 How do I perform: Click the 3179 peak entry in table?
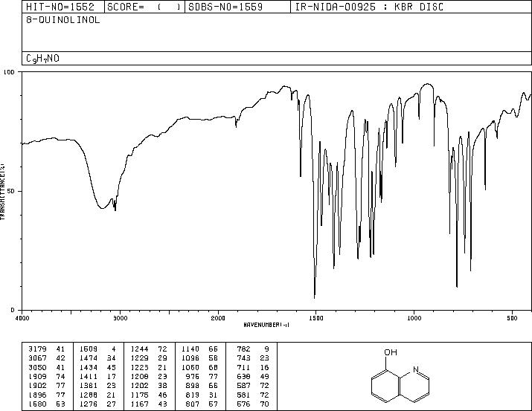(46, 349)
